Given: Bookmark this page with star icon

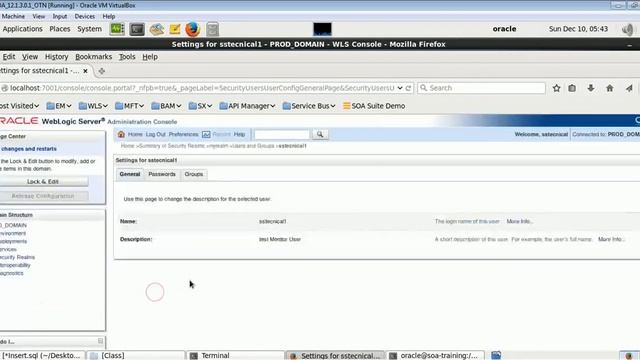Looking at the screenshot, I should tap(556, 88).
